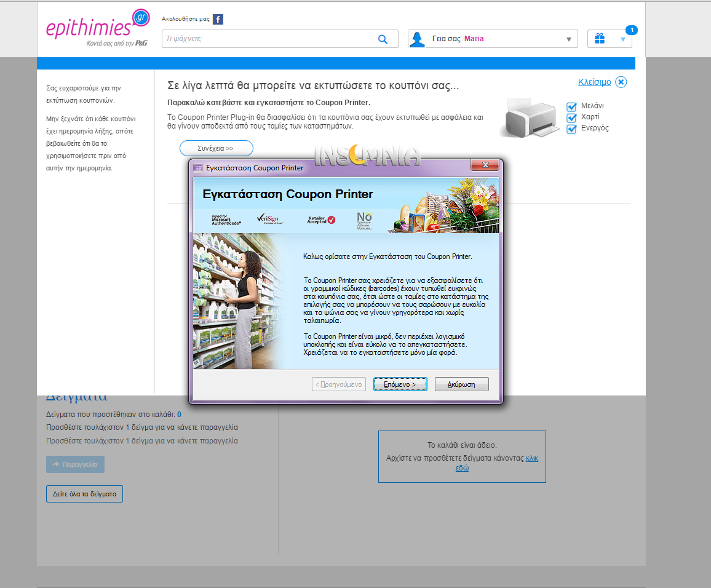Click the Maria username text
The height and width of the screenshot is (588, 711).
[474, 39]
